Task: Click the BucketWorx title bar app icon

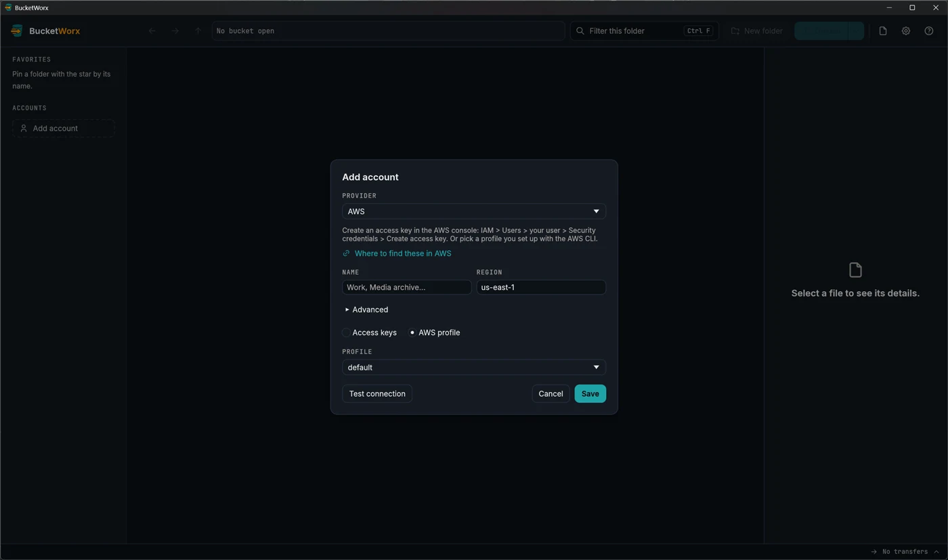Action: (x=8, y=7)
